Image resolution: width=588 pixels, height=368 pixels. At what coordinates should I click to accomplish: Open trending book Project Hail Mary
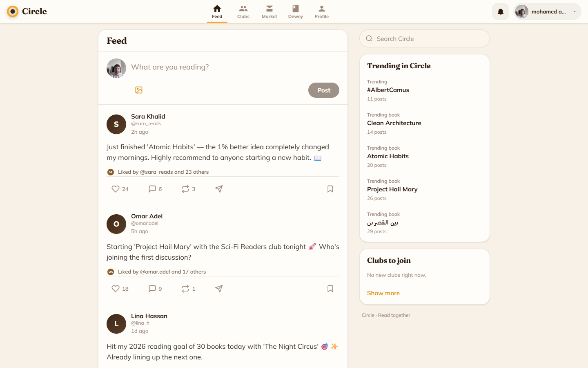[392, 189]
